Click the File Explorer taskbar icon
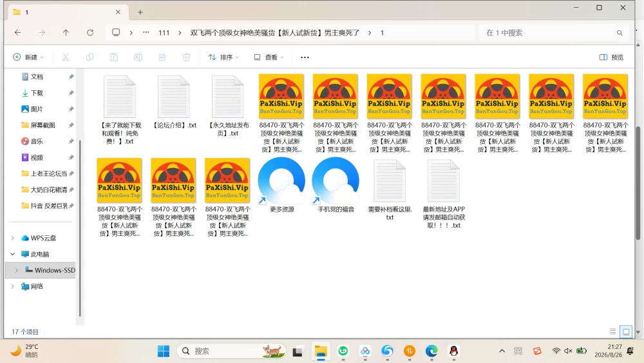644x363 pixels. (x=320, y=351)
